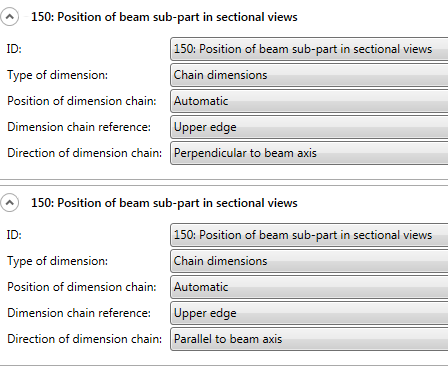The height and width of the screenshot is (366, 448).
Task: Open first Dimension chain reference Upper edge dropdown
Action: 309,127
